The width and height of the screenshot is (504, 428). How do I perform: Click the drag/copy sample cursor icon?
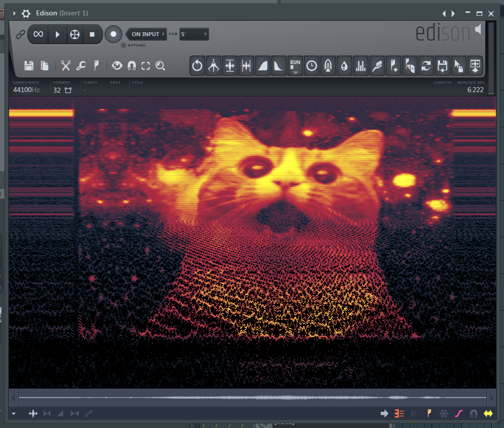[459, 66]
